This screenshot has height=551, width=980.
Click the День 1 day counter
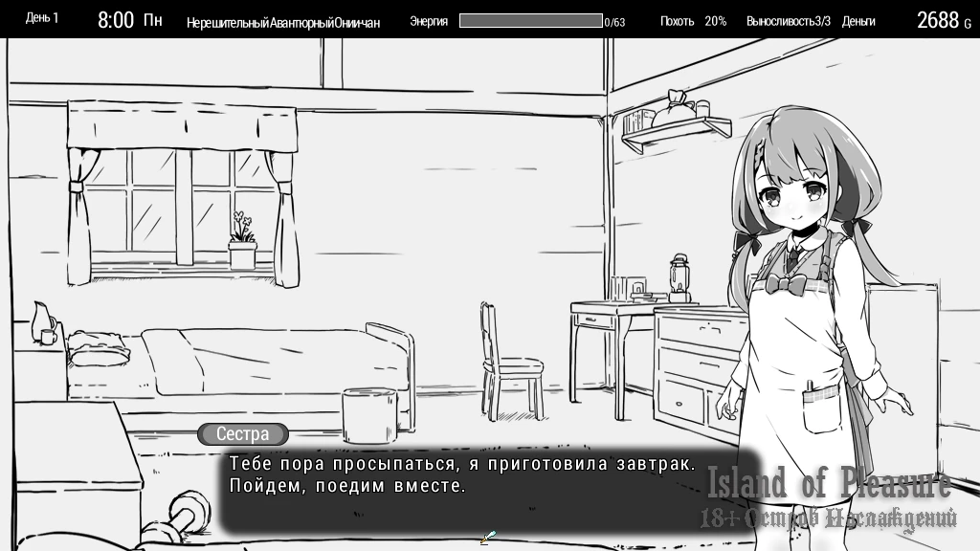[x=42, y=18]
